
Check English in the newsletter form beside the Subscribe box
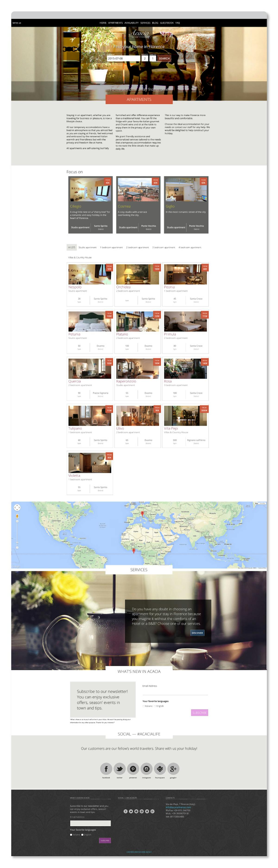[155, 706]
